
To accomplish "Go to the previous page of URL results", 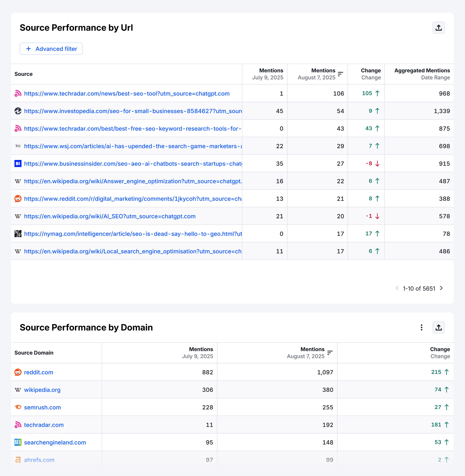I will [x=397, y=288].
